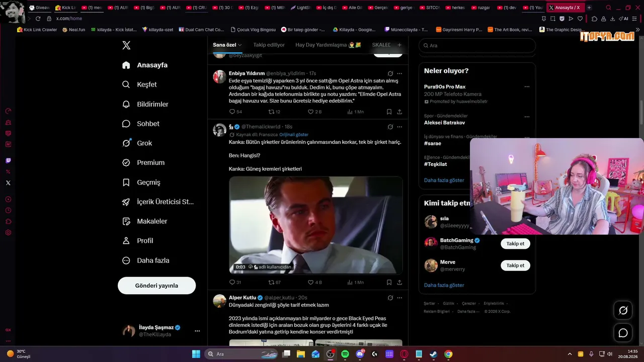Share the Themalickwrld post
This screenshot has width=644, height=362.
[399, 283]
